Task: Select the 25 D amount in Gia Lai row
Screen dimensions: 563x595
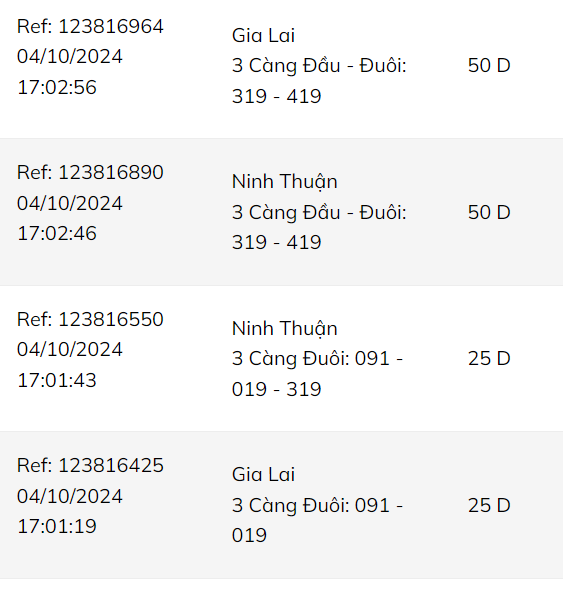Action: (x=489, y=505)
